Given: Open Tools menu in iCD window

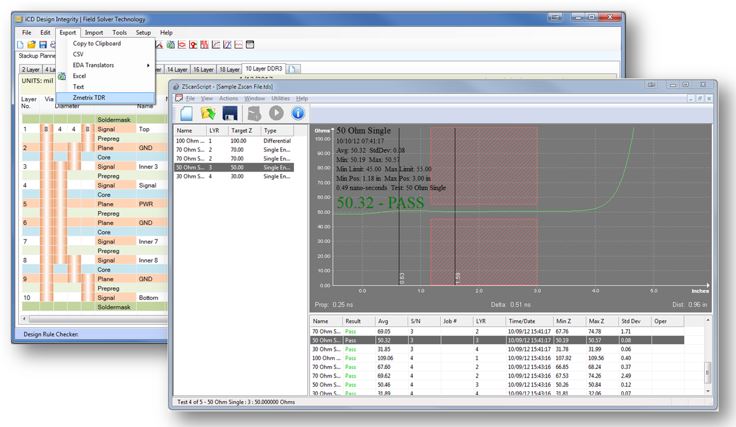Looking at the screenshot, I should pos(120,32).
